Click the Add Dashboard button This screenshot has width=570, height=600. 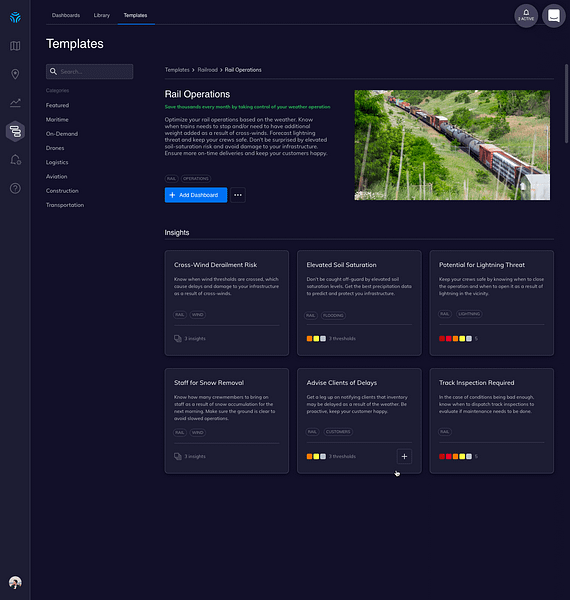(x=196, y=195)
